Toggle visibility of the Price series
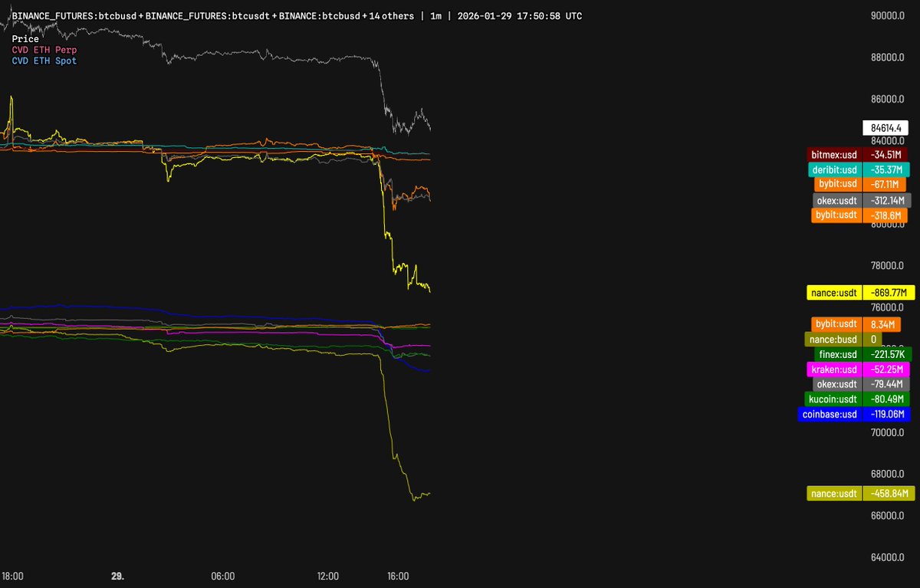The width and height of the screenshot is (920, 588). [25, 38]
